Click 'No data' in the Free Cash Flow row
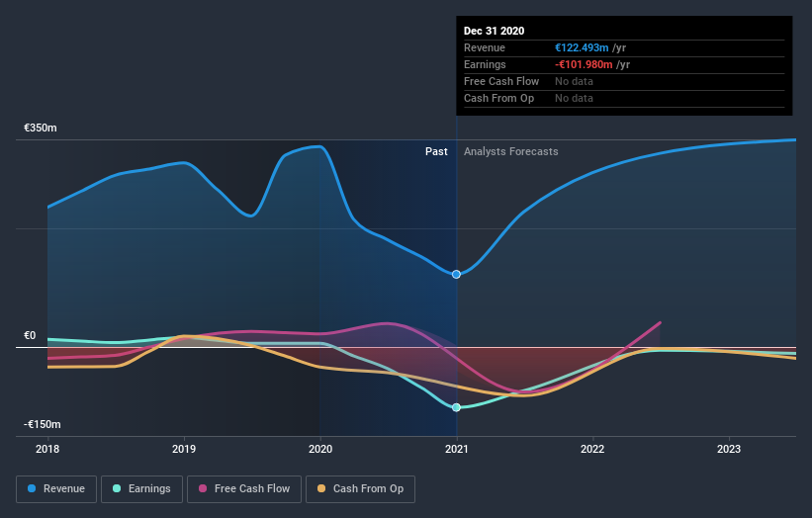Screen dimensions: 812x518 574,81
